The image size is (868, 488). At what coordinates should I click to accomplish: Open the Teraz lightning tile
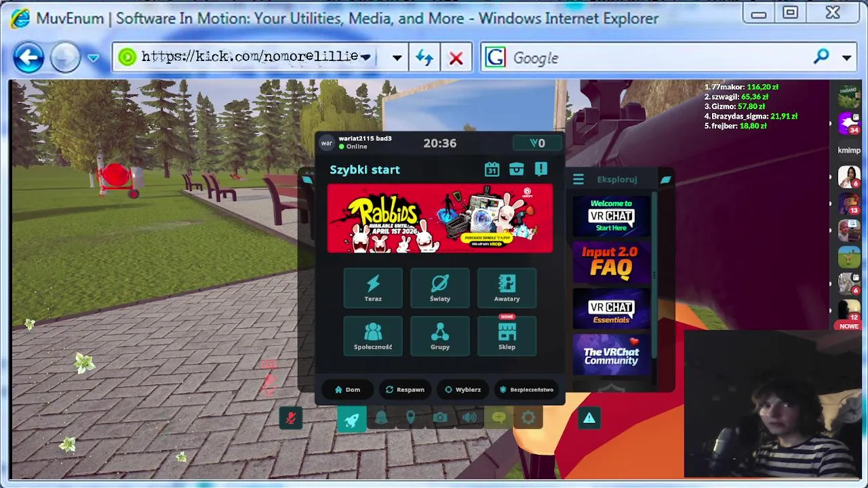click(x=373, y=288)
